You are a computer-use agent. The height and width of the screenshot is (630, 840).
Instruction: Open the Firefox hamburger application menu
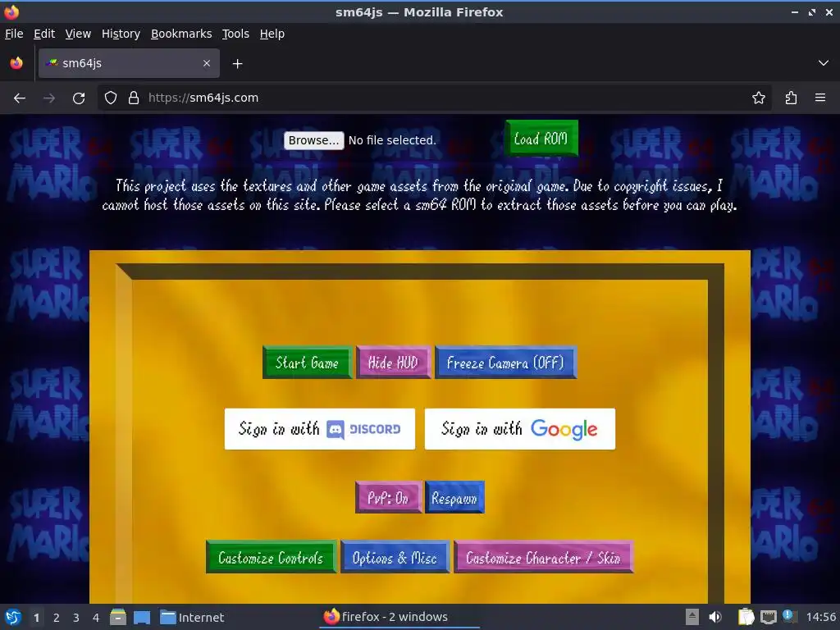820,98
